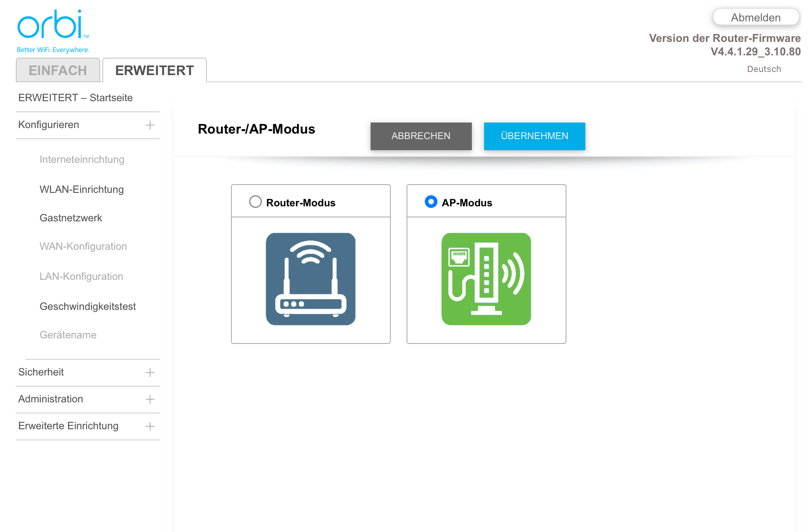Screen dimensions: 810x532
Task: Select the AP-Modus radio button
Action: [431, 202]
